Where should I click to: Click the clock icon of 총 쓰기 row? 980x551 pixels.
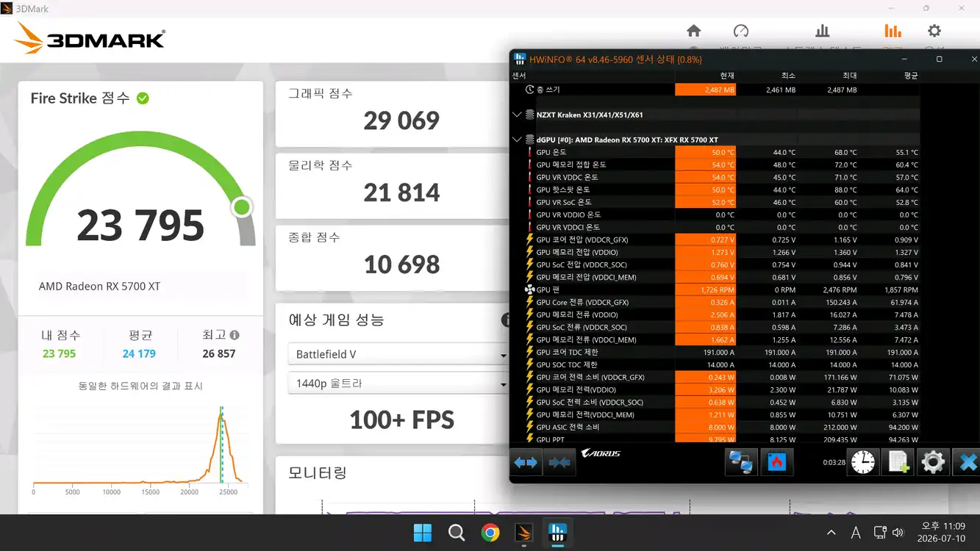529,90
